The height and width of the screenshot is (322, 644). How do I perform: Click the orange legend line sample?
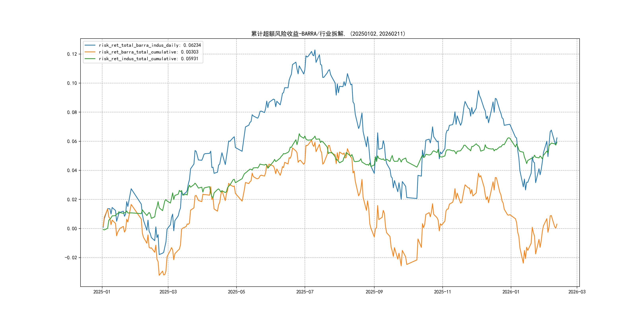tap(90, 52)
